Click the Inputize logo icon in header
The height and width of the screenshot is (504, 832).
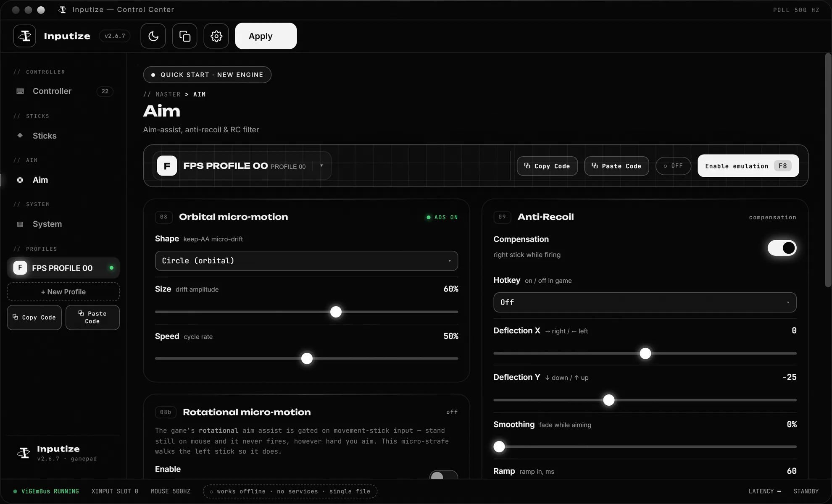click(24, 36)
